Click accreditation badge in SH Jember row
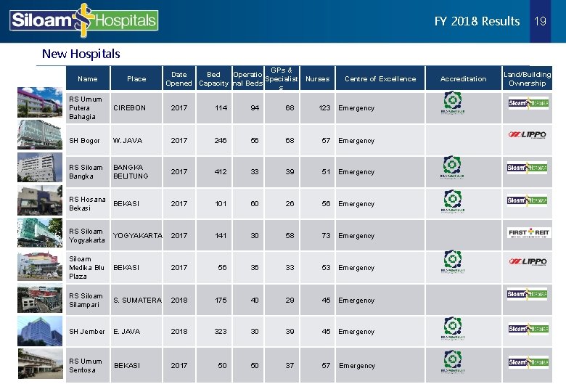Screen dimensions: 566x392 [453, 327]
